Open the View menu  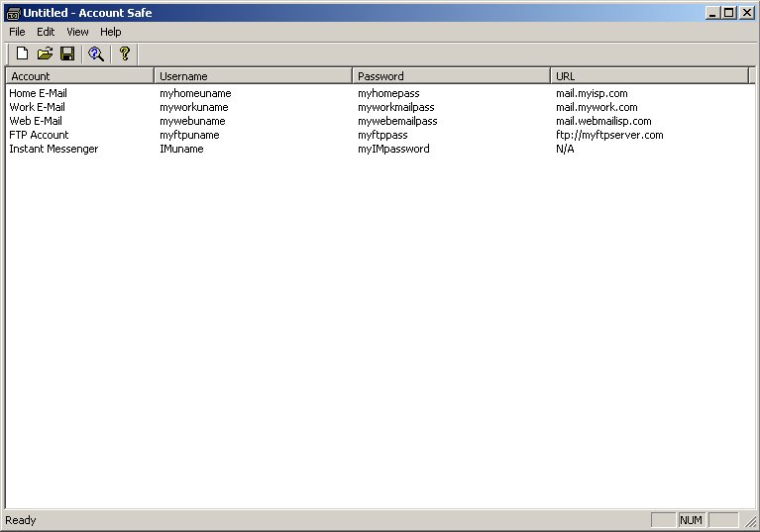pos(77,32)
